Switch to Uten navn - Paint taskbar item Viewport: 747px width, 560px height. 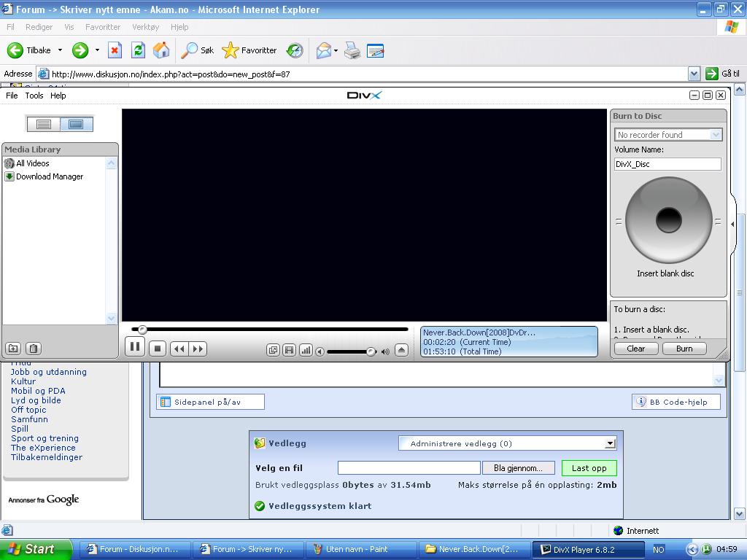362,550
